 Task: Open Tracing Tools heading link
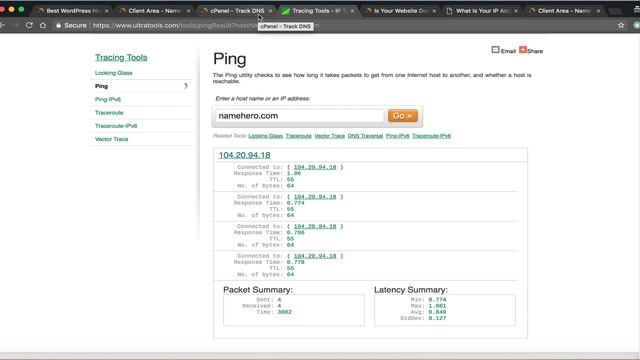121,58
